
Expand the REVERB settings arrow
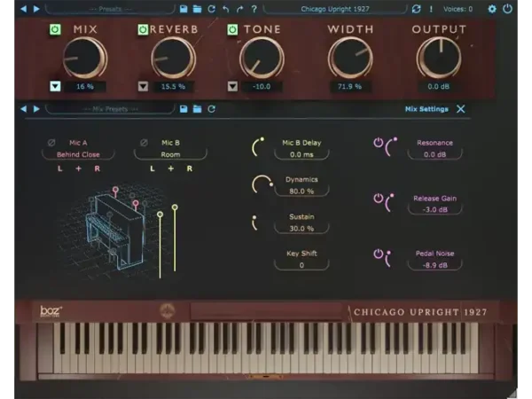click(143, 86)
